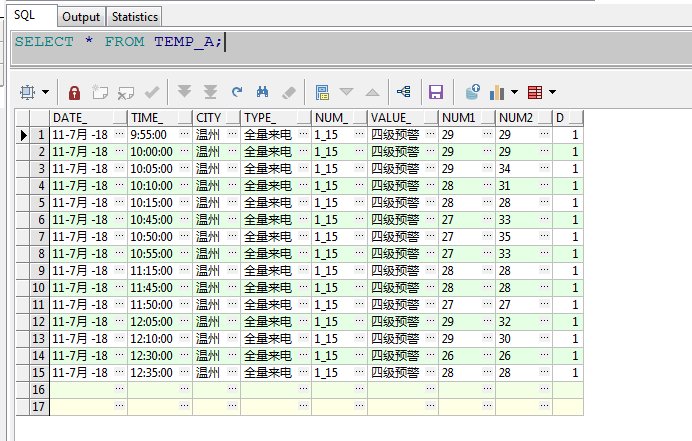The width and height of the screenshot is (692, 441).
Task: Open find binoculars search tool
Action: [x=263, y=92]
